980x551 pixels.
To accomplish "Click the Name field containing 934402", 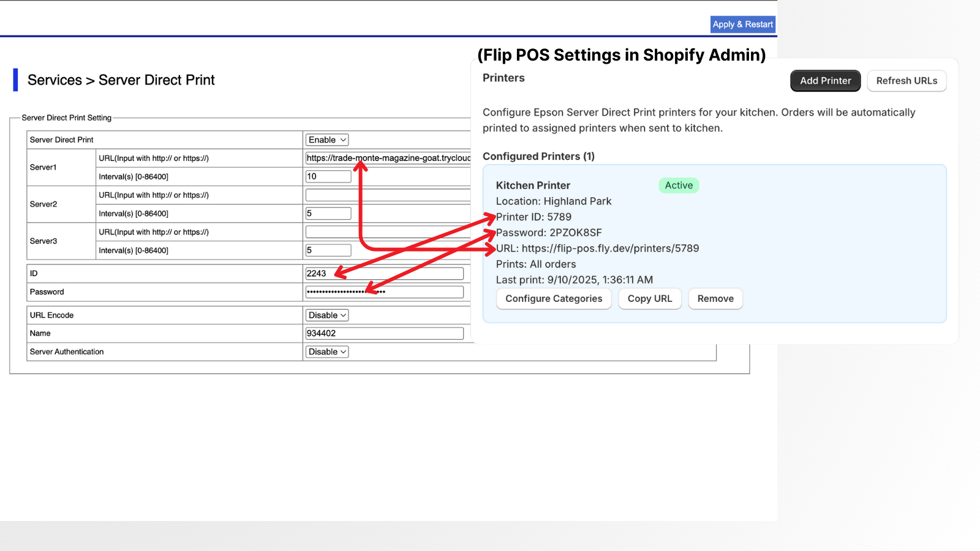I will 385,333.
